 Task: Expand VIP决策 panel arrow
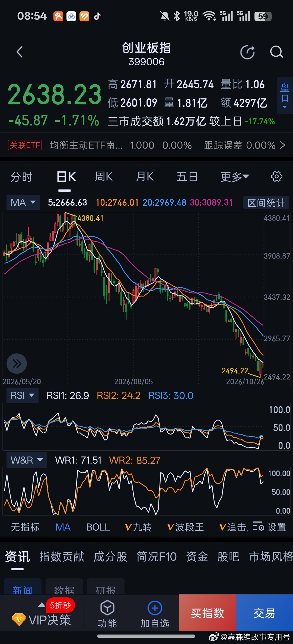click(x=42, y=605)
